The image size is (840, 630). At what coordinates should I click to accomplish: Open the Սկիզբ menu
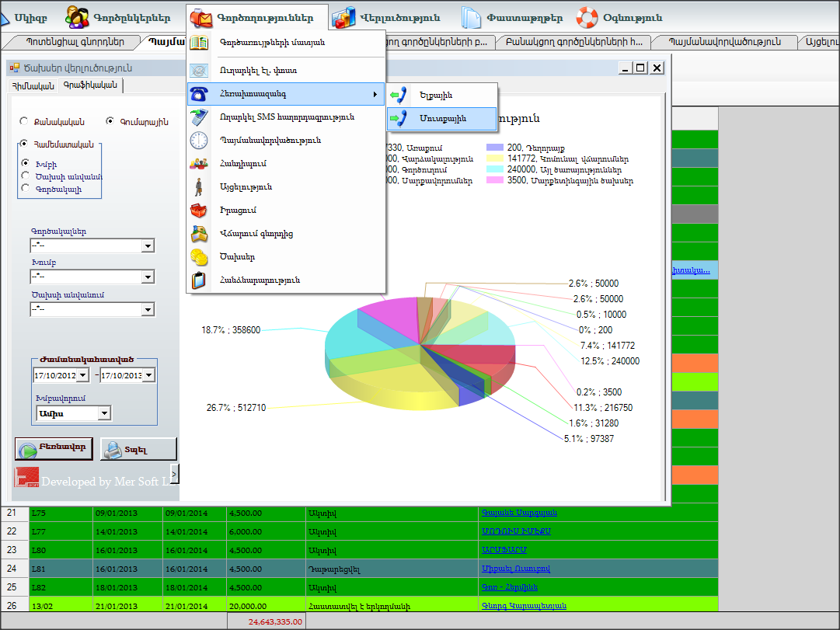(x=30, y=18)
